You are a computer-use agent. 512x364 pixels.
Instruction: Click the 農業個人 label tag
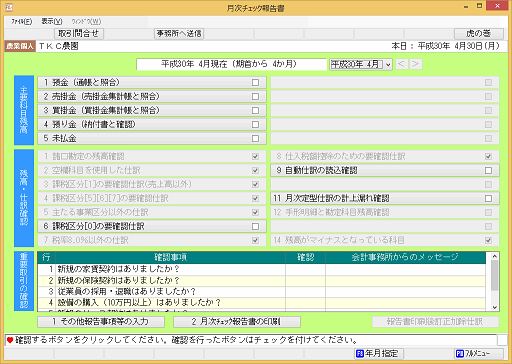point(20,46)
